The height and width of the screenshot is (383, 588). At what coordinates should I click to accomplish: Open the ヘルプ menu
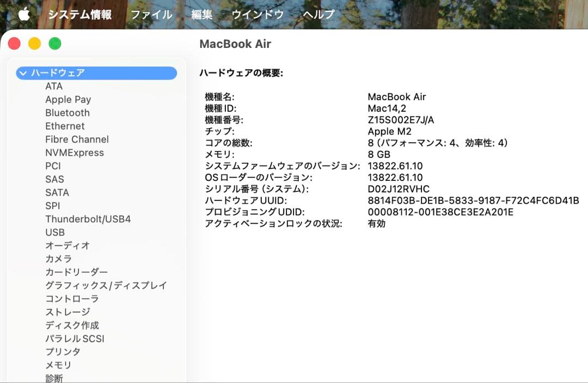[317, 14]
